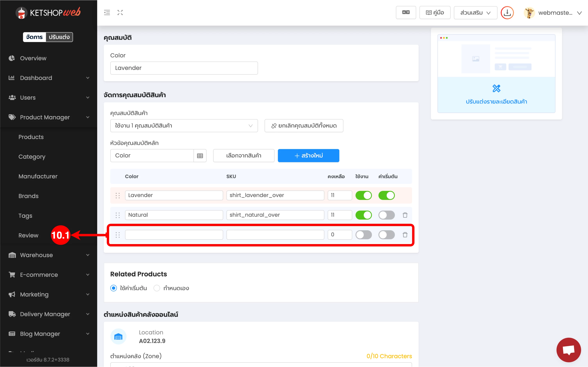This screenshot has height=367, width=588.
Task: Open Category in the sidebar
Action: pos(32,157)
